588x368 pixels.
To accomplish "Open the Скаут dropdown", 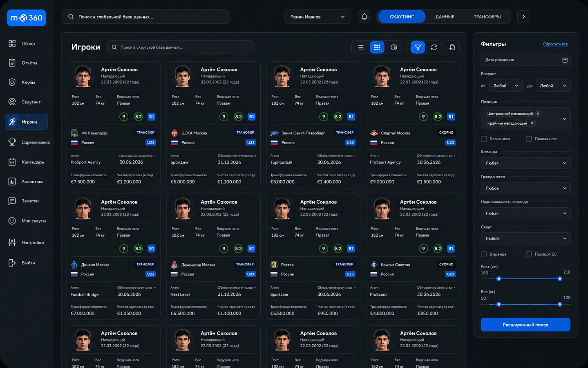I will pos(525,238).
